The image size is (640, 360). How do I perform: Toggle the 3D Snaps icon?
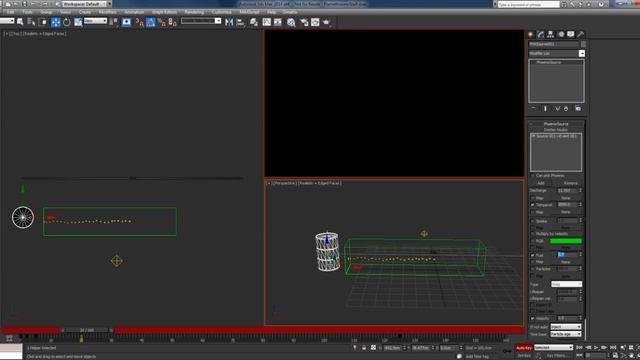point(140,22)
